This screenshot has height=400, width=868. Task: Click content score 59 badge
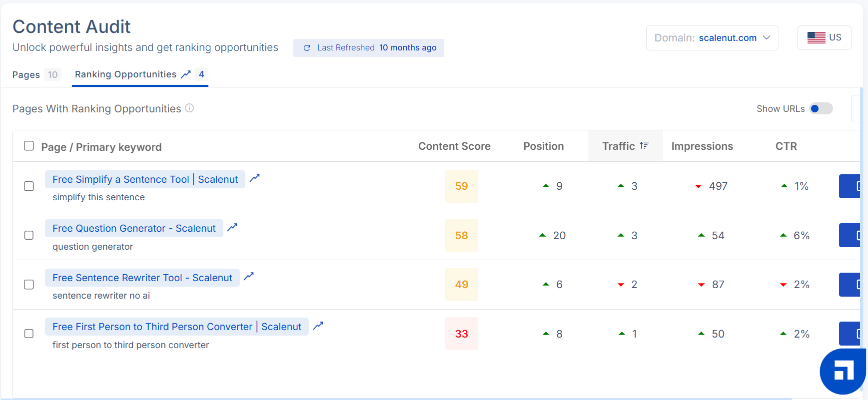[x=462, y=186]
